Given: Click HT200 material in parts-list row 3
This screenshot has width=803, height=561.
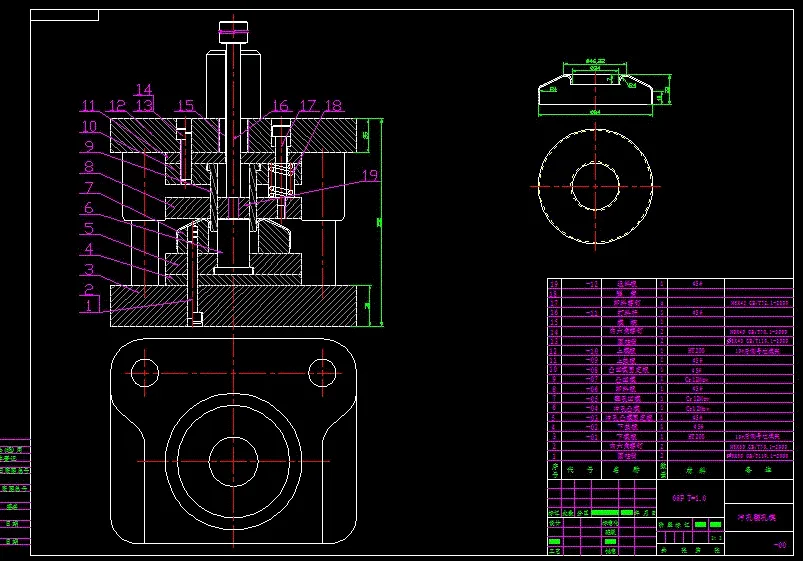Looking at the screenshot, I should pos(696,437).
